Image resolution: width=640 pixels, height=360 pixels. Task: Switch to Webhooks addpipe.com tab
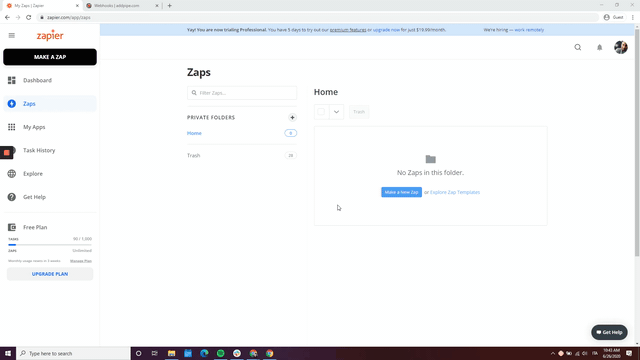[x=122, y=6]
